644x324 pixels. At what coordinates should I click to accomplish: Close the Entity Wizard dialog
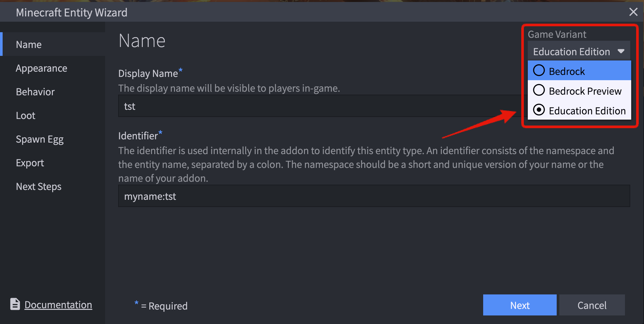[x=633, y=12]
